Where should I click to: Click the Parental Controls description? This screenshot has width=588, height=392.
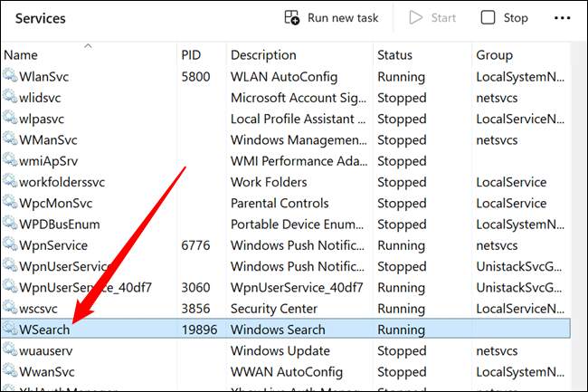(280, 204)
